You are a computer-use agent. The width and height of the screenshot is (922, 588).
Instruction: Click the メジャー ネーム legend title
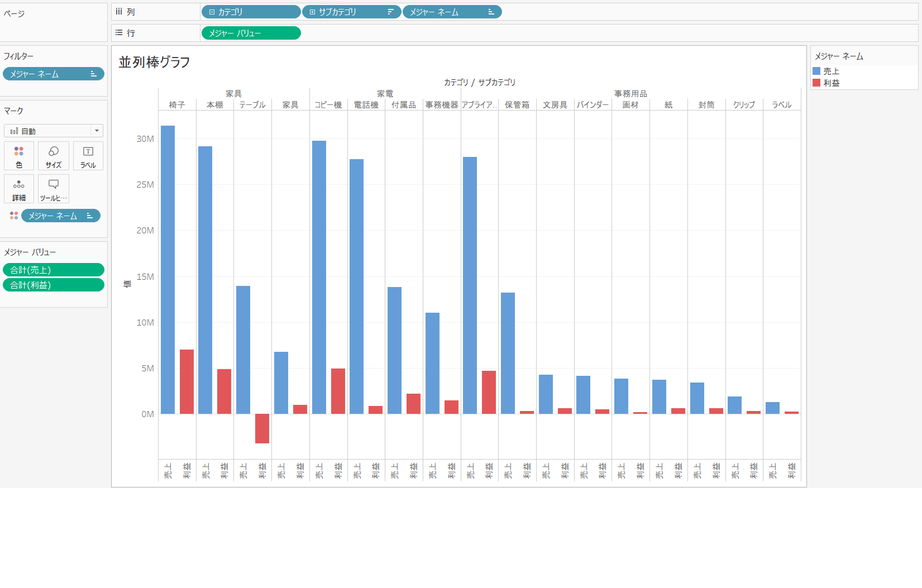point(839,56)
